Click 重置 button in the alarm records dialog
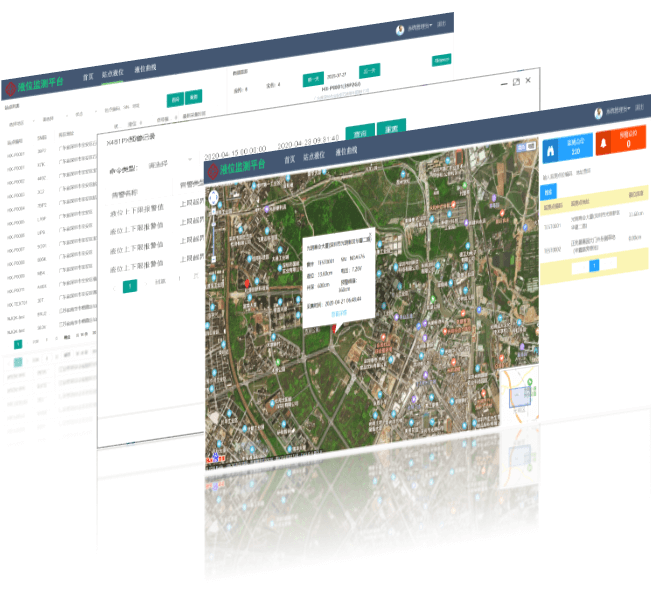 click(392, 129)
